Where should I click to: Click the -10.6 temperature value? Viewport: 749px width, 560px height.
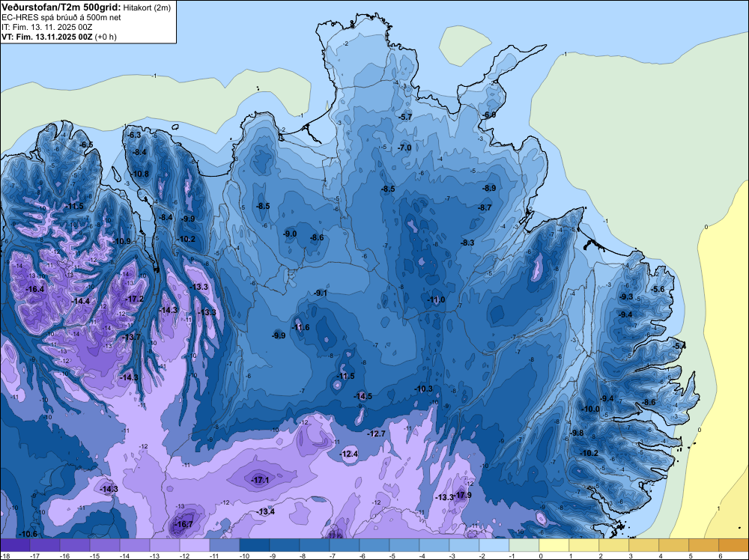pyautogui.click(x=28, y=534)
